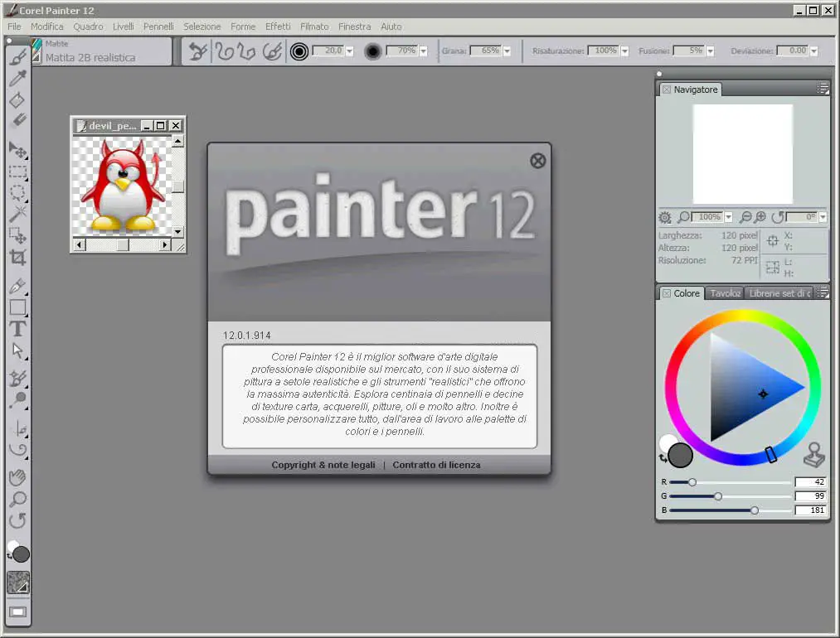840x638 pixels.
Task: Select the Rectangular Selection tool
Action: [x=17, y=172]
